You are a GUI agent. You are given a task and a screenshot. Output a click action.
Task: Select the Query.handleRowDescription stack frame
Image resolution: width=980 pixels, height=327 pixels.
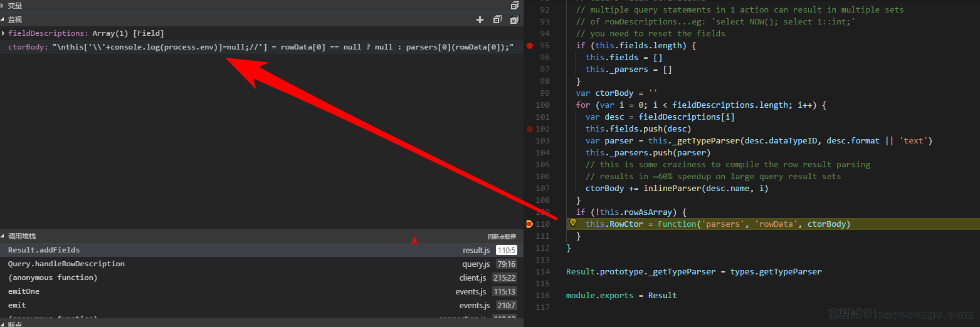[66, 264]
